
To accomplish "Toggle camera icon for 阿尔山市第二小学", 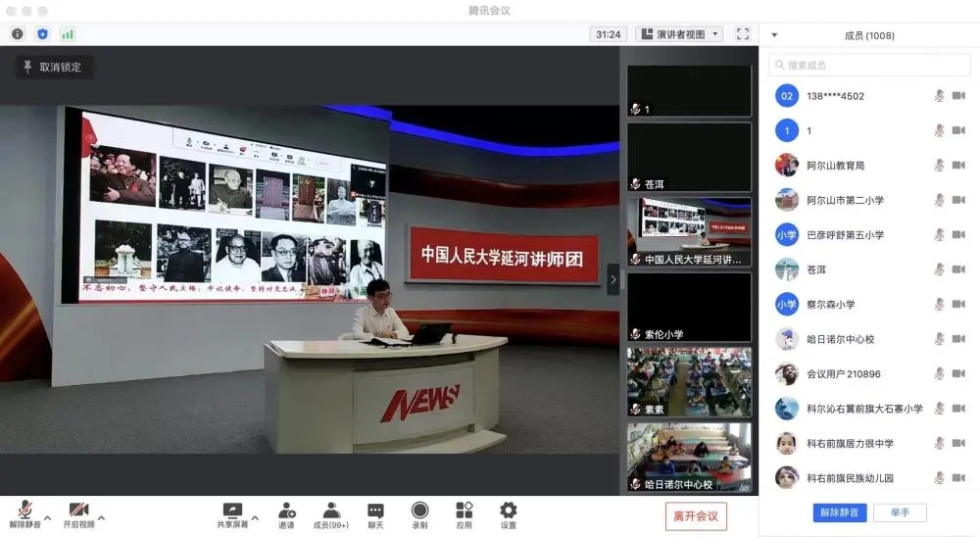I will (958, 200).
